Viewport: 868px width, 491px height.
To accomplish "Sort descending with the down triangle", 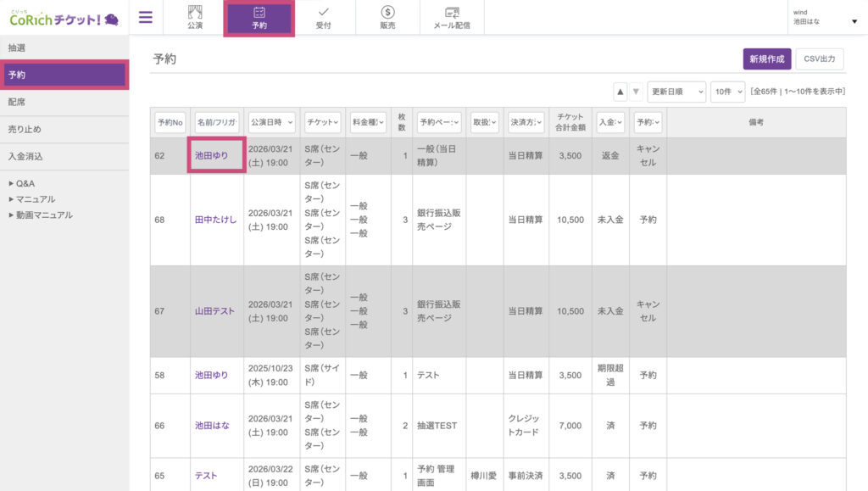I will point(636,92).
